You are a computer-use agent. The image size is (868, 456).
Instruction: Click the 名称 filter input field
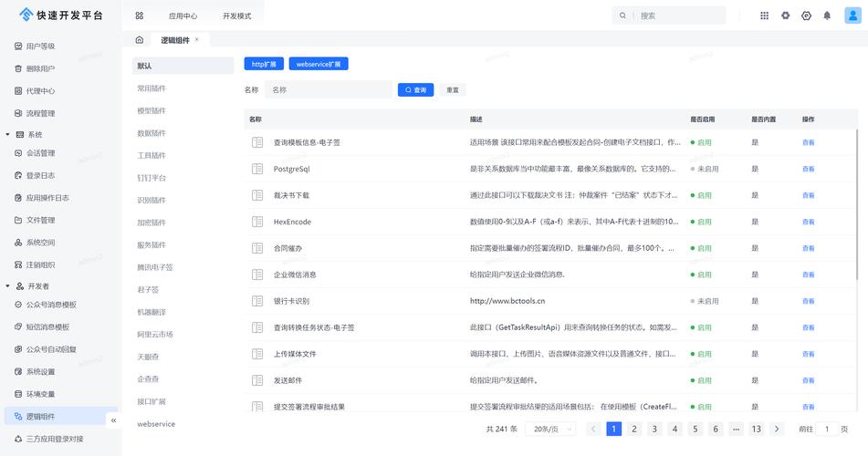pos(329,89)
